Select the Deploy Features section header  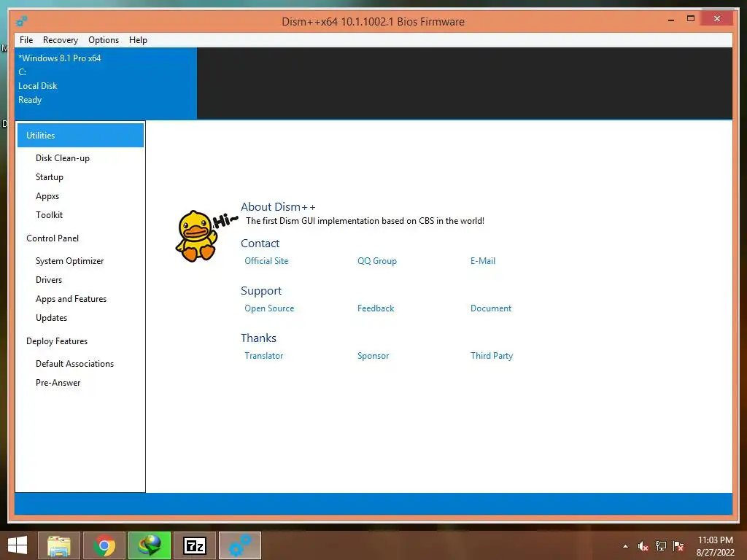[x=57, y=341]
